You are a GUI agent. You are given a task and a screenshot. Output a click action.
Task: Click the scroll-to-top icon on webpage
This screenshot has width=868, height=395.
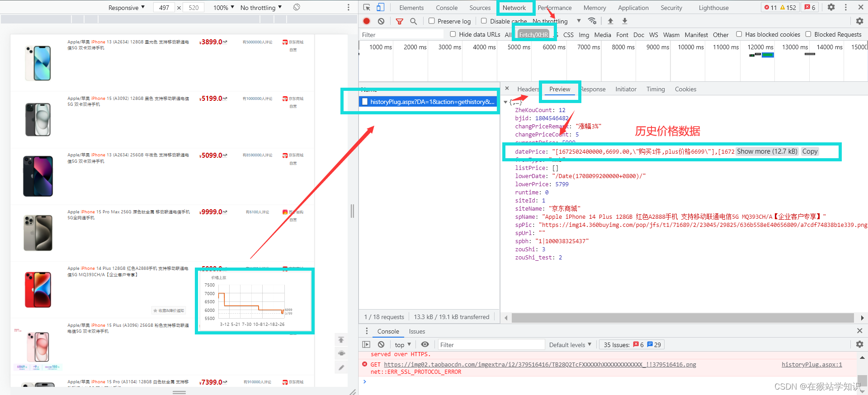pos(341,340)
